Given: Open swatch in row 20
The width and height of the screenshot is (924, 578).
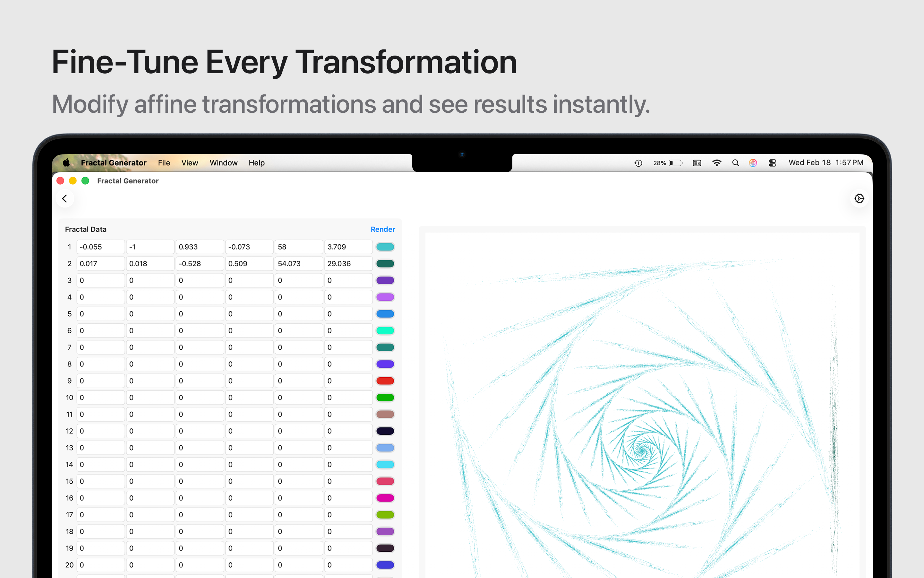Looking at the screenshot, I should (385, 565).
